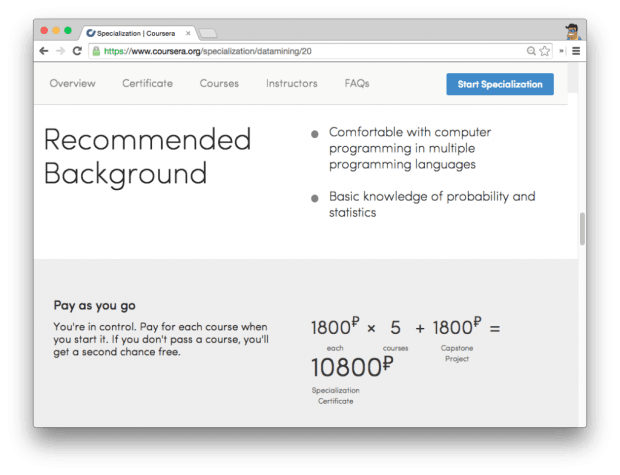Navigate to the Instructors section
620x475 pixels.
[x=291, y=84]
